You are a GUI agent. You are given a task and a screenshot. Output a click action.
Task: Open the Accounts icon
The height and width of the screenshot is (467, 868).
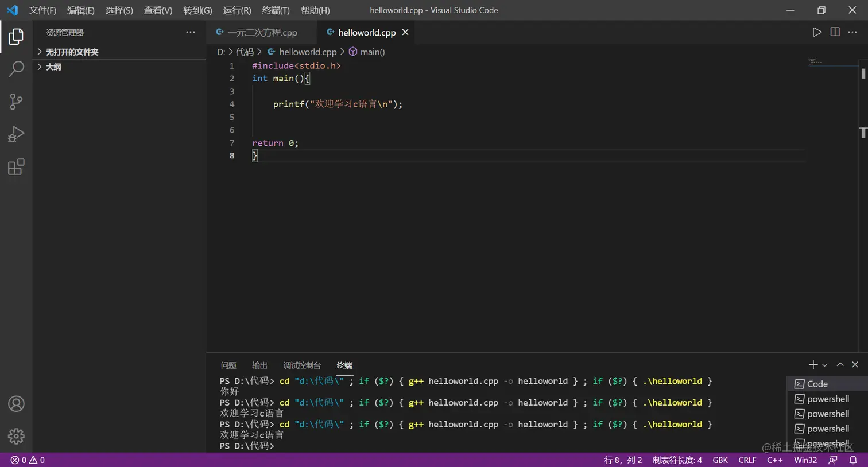coord(16,404)
